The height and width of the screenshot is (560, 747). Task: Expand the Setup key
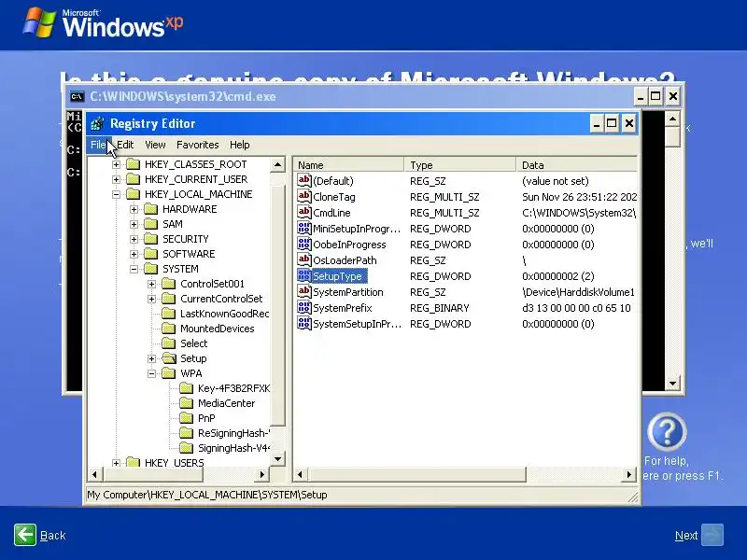(x=151, y=358)
